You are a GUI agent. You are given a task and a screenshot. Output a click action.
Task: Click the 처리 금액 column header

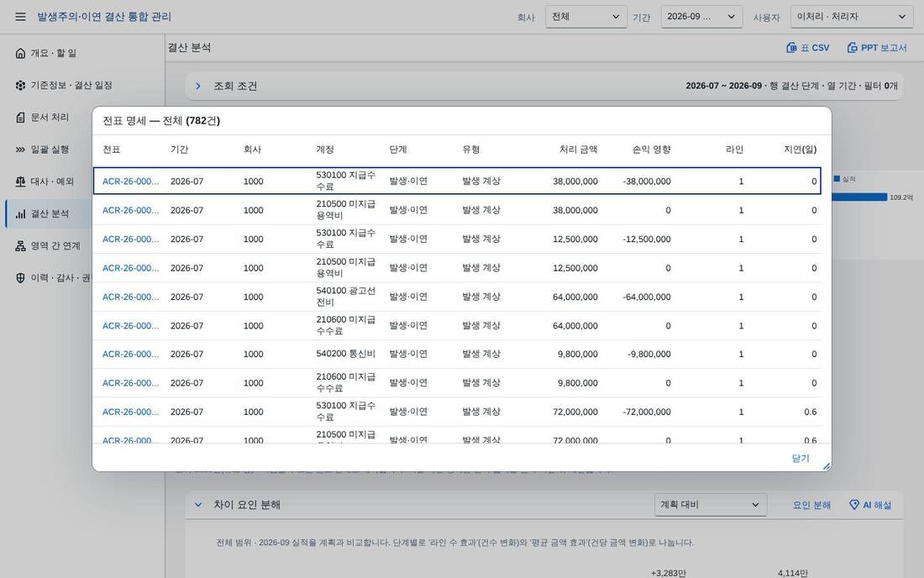(578, 150)
